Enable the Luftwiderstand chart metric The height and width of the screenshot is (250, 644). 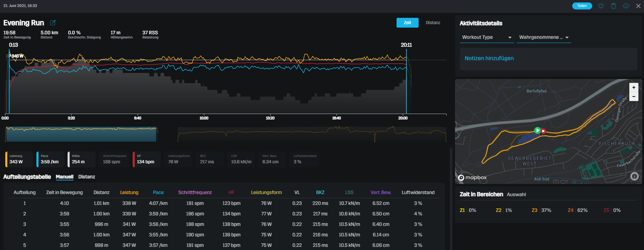point(304,159)
